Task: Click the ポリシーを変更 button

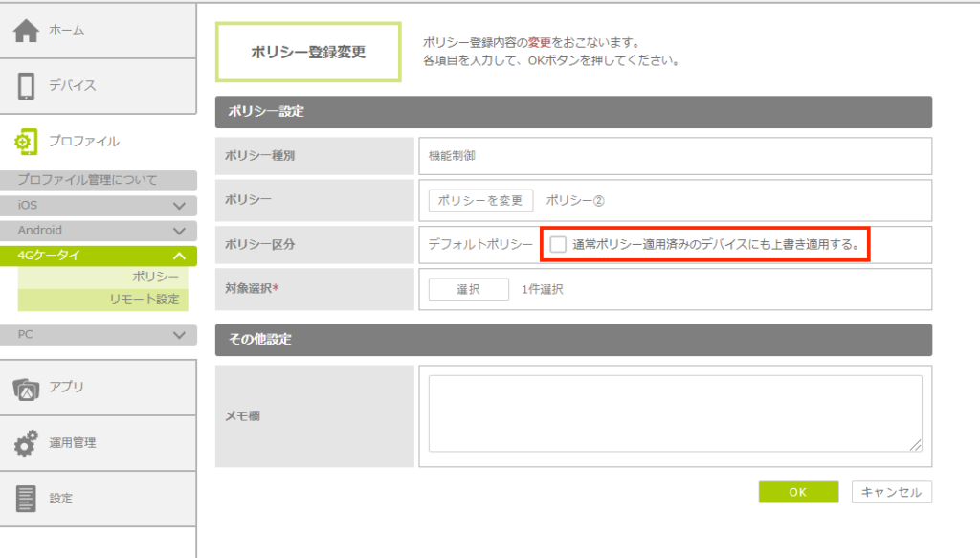Action: (x=480, y=201)
